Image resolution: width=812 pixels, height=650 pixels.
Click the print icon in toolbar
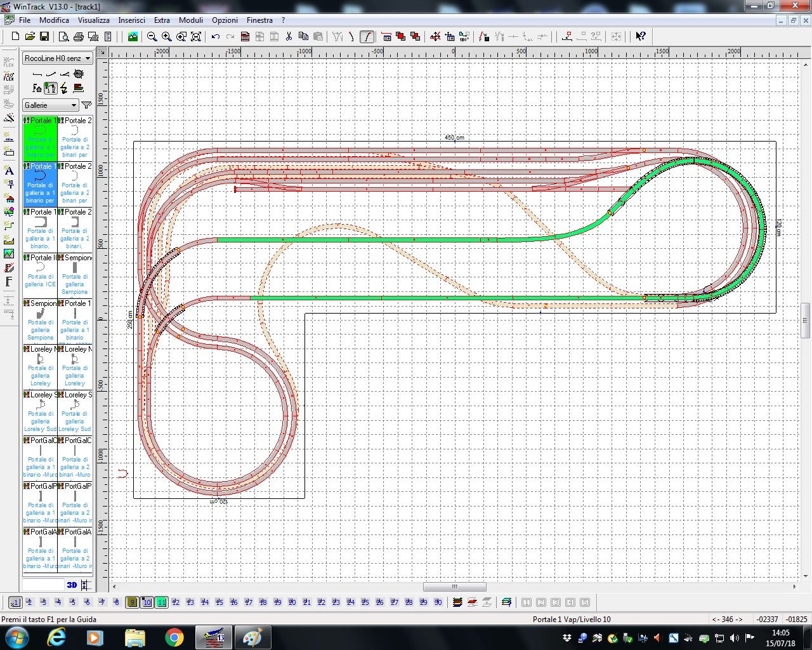coord(78,37)
